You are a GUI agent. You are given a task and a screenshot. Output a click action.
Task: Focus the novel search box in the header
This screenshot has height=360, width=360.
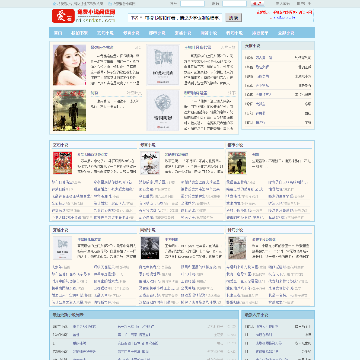tap(175, 18)
